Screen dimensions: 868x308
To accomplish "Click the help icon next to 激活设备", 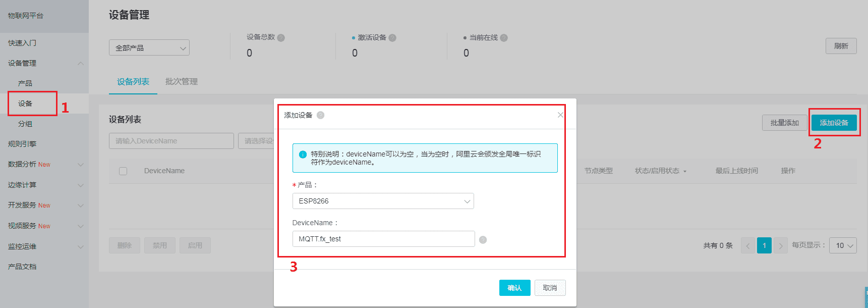I will (392, 37).
